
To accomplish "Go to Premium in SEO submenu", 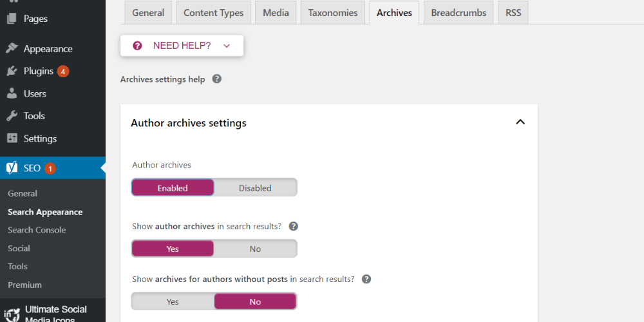I will coord(24,285).
